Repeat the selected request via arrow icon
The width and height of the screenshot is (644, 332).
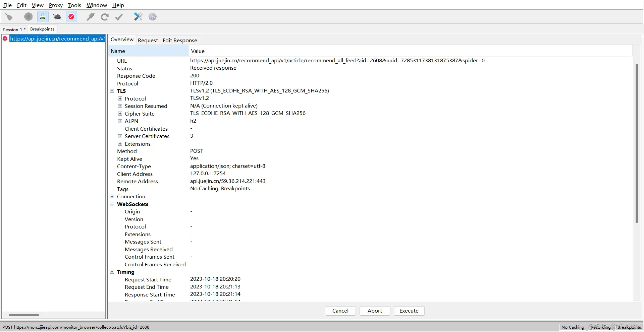click(105, 17)
